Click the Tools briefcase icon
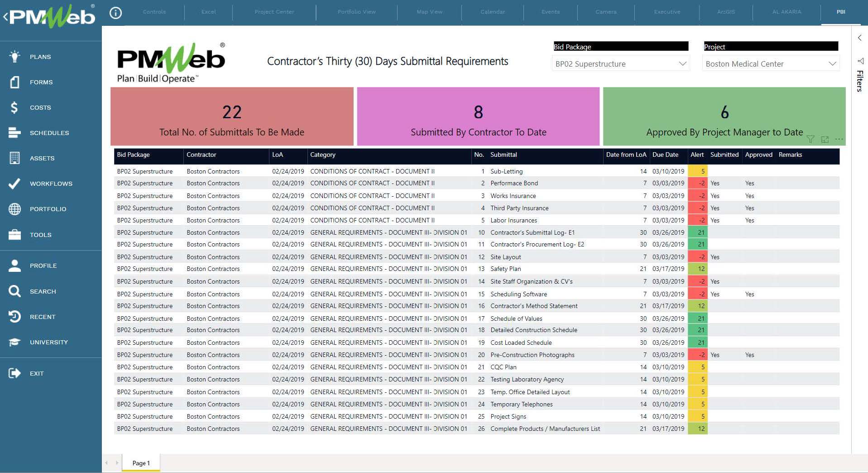 14,235
